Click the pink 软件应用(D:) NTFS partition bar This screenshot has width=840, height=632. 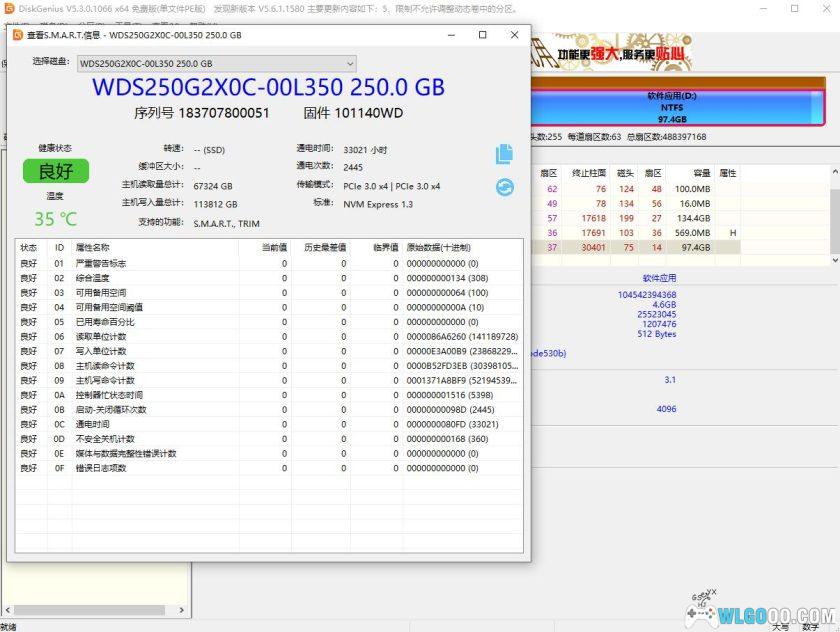coord(670,106)
